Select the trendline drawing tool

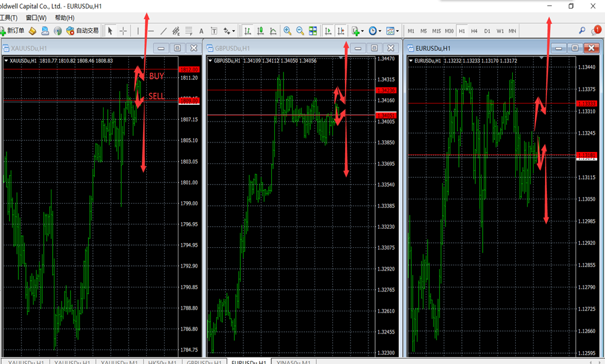point(164,31)
